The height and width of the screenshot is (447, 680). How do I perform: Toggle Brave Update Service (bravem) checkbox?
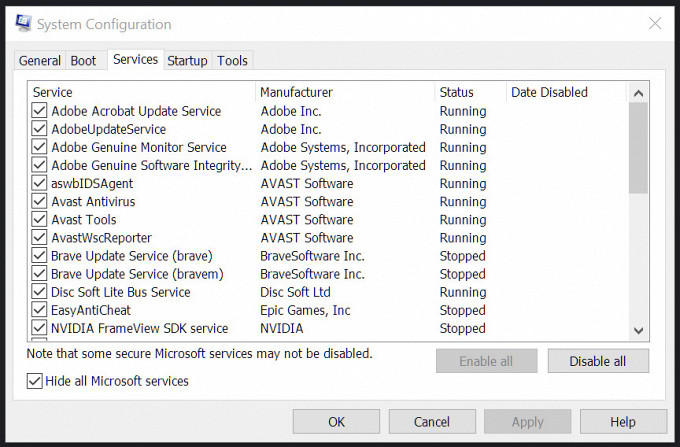click(x=39, y=274)
